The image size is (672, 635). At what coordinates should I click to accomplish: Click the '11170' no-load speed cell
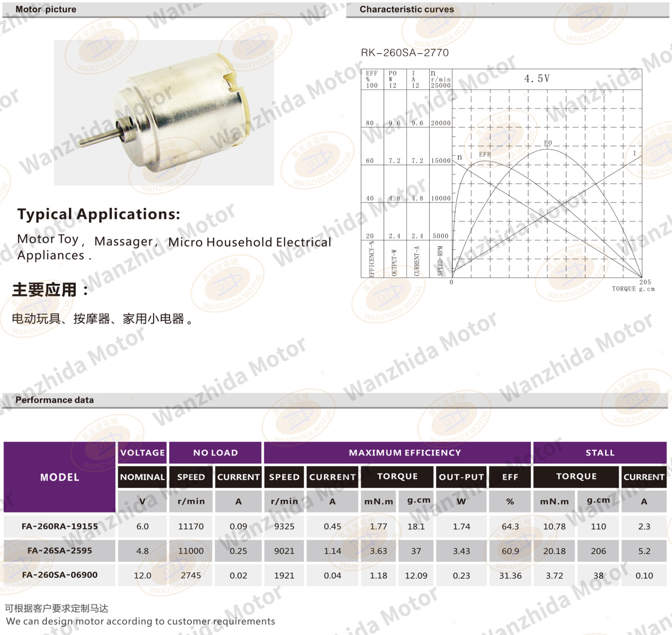pos(191,527)
